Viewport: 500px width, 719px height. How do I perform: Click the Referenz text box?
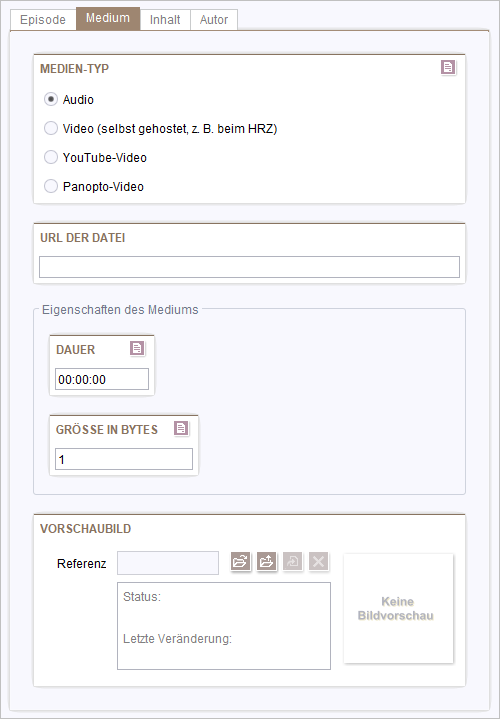pos(168,563)
